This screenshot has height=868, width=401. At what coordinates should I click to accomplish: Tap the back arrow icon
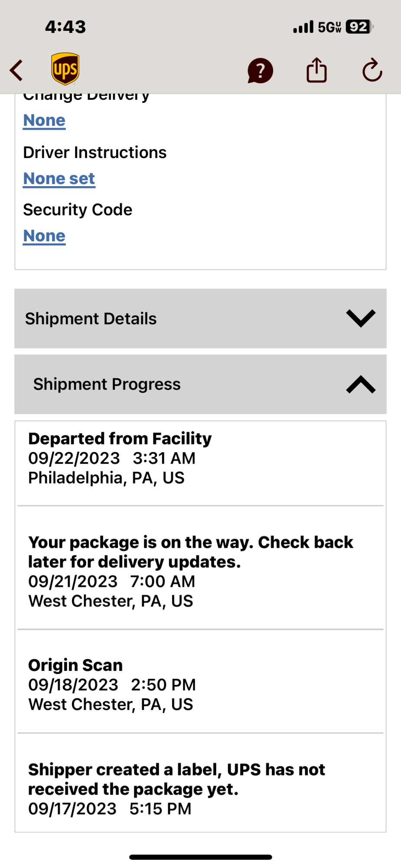[16, 70]
